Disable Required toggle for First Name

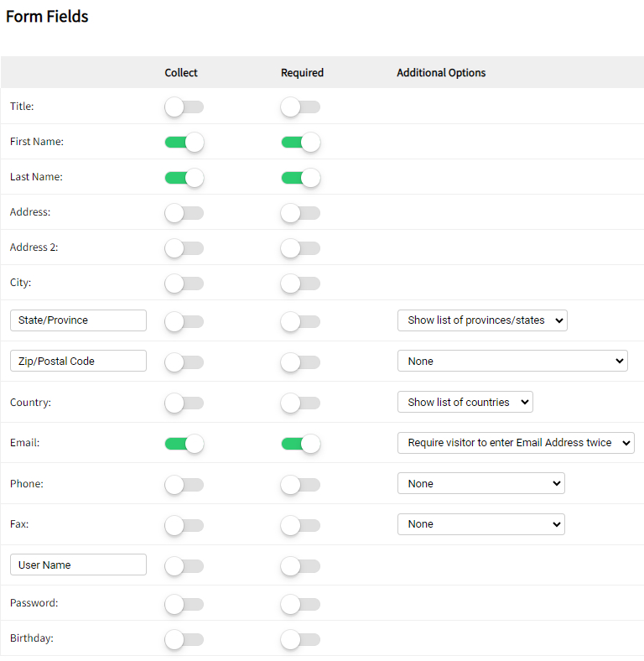pyautogui.click(x=300, y=142)
